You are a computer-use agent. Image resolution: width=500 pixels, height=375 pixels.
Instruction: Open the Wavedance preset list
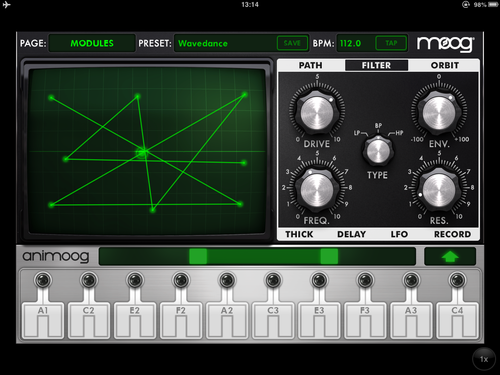225,43
